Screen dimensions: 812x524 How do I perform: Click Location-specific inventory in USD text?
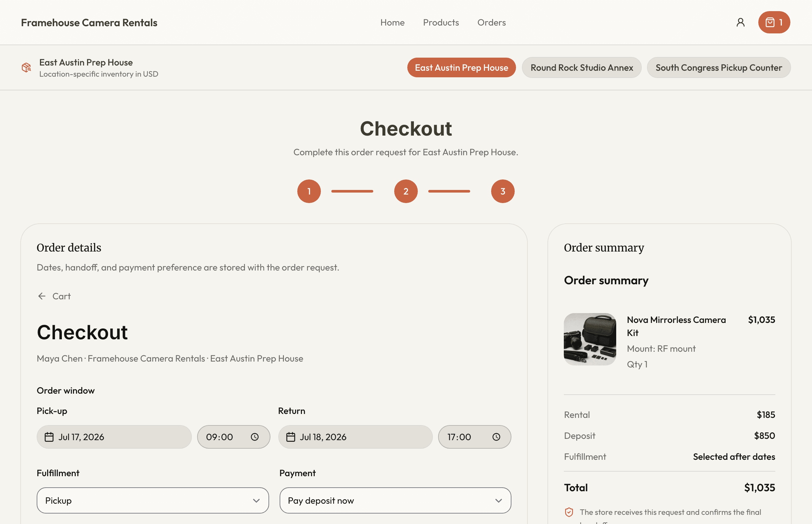[99, 74]
